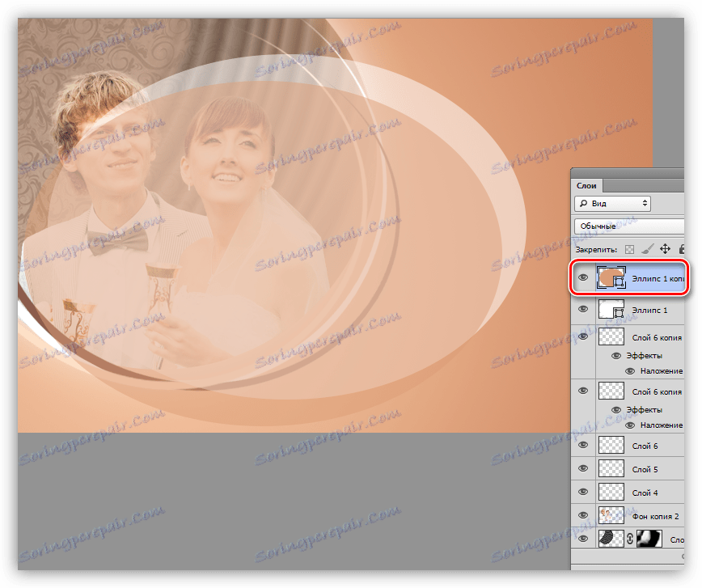702x588 pixels.
Task: Click the Эллипс 1 layer name
Action: (x=649, y=311)
